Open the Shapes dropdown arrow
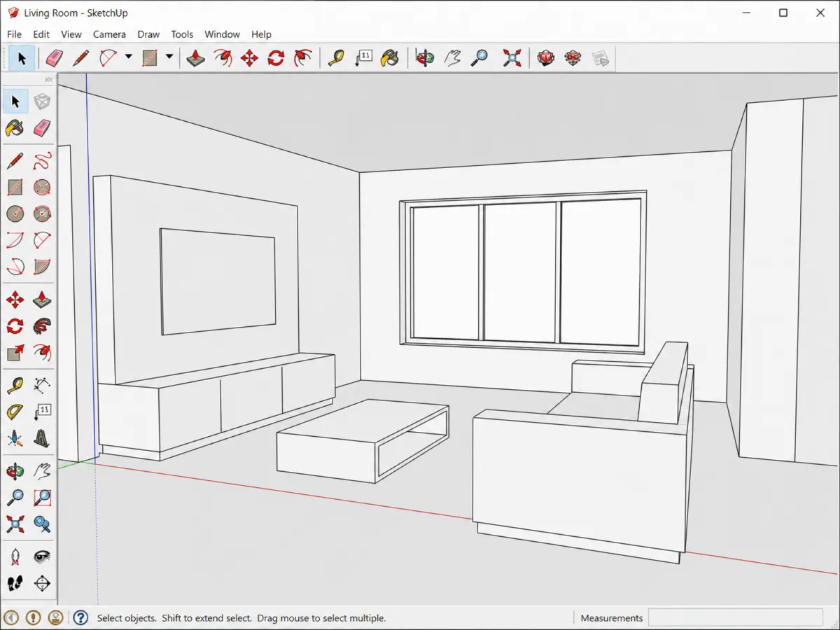This screenshot has width=840, height=630. coord(169,57)
